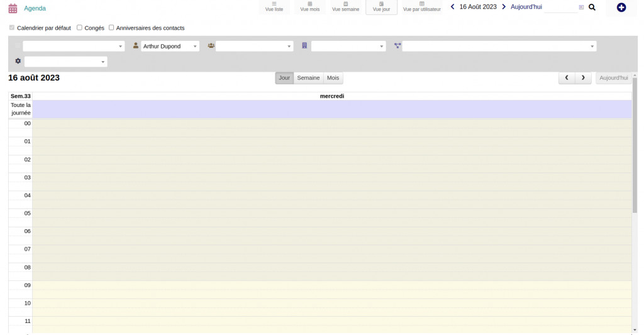Open the user group dropdown
Viewport: 644px width, 335px height.
(x=254, y=46)
